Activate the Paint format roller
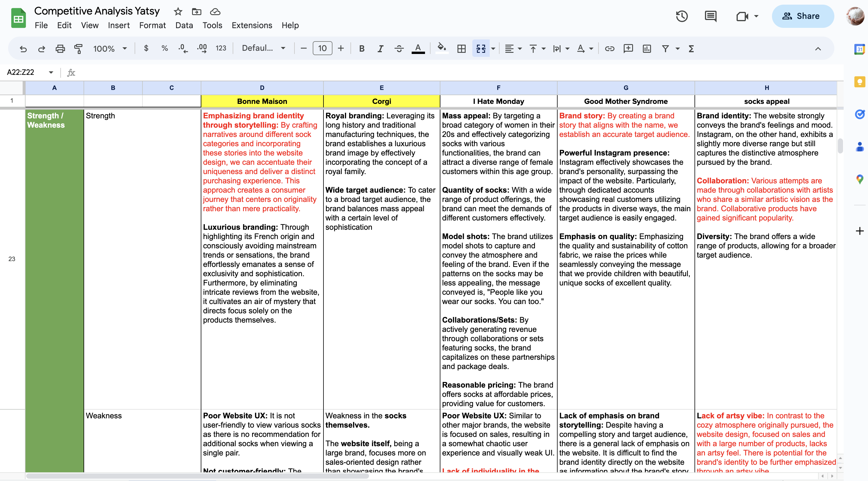Viewport: 868px width, 481px height. (79, 48)
